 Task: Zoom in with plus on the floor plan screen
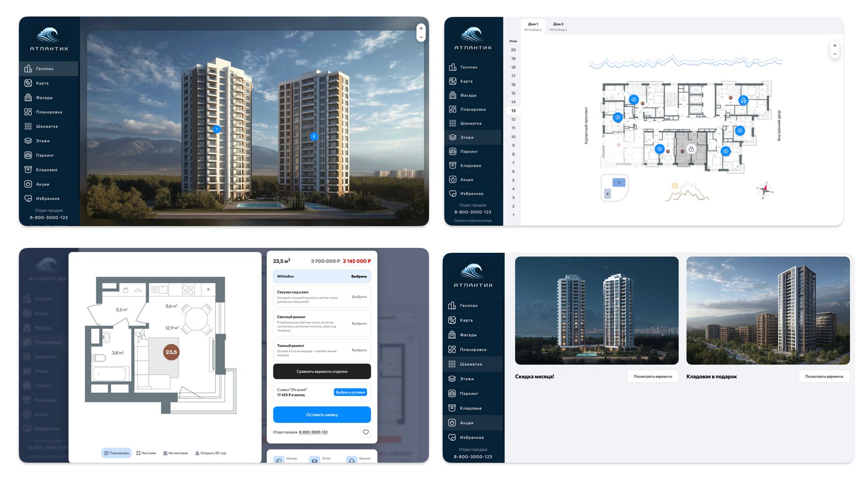click(x=835, y=46)
